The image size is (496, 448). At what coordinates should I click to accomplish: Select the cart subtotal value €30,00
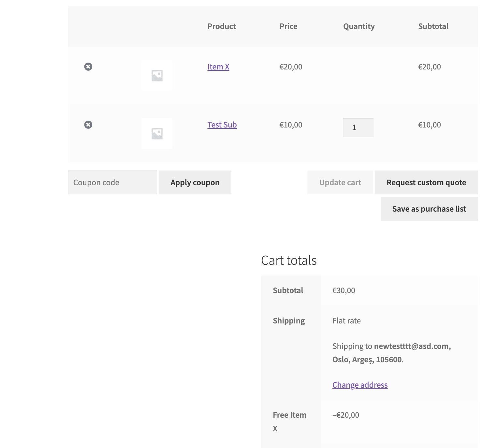[x=344, y=291]
